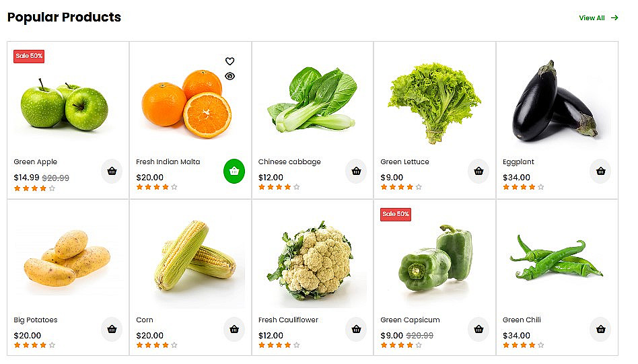Screen dimensions: 638x364
Task: Add Chinese cabbage to cart
Action: (x=356, y=172)
